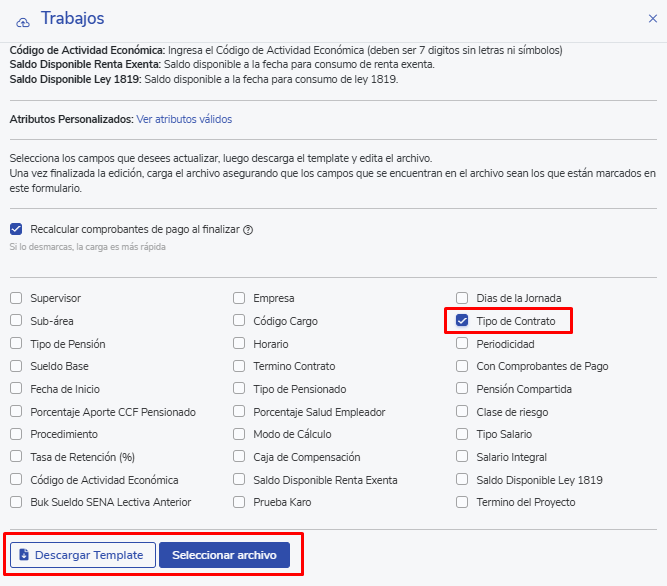The height and width of the screenshot is (586, 667).
Task: Click the Descargar Template button
Action: [82, 555]
